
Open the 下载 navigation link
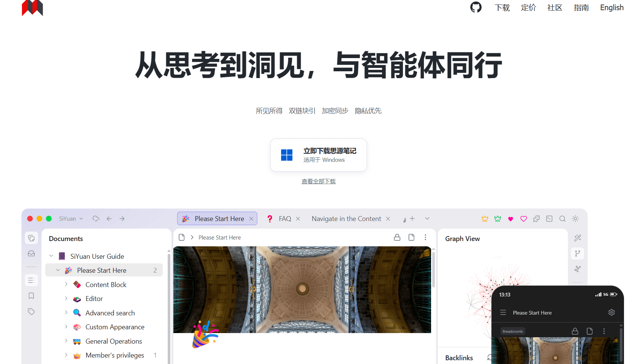pyautogui.click(x=502, y=8)
